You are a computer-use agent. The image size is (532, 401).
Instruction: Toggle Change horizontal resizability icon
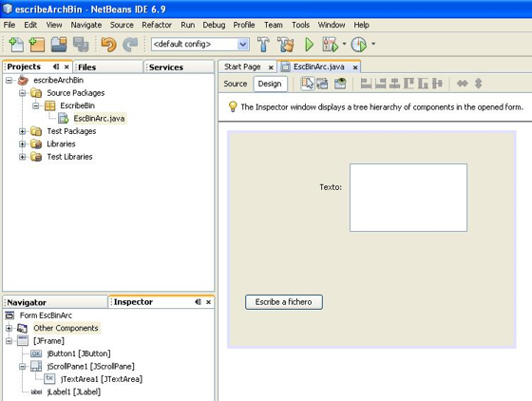pyautogui.click(x=463, y=84)
